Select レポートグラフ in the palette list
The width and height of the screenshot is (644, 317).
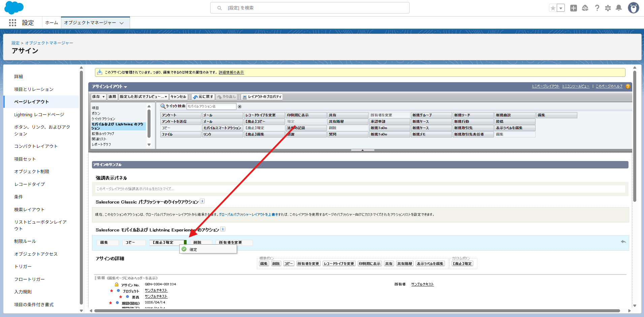[101, 145]
